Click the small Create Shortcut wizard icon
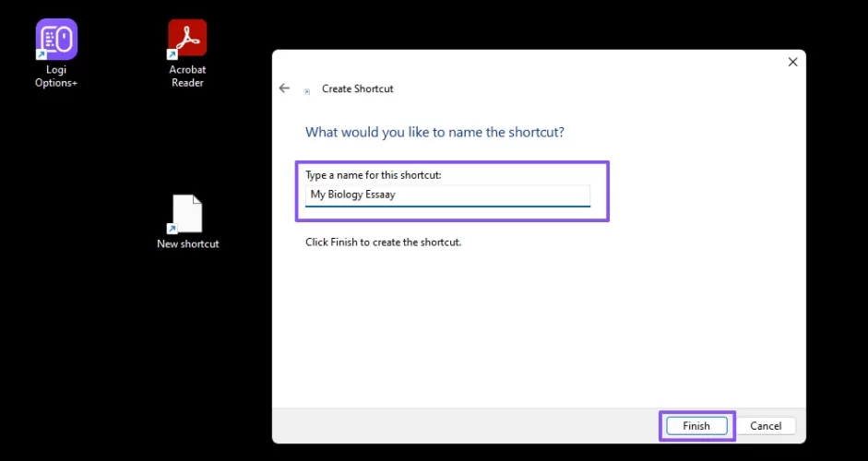This screenshot has width=868, height=461. (x=307, y=90)
